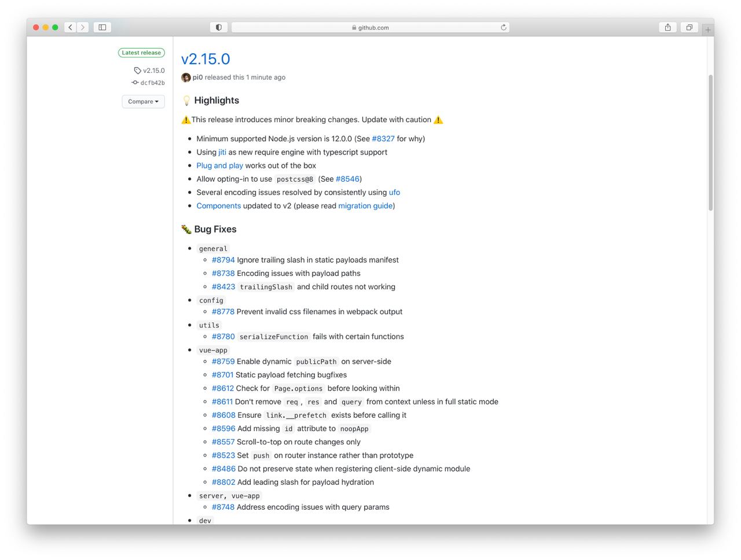
Task: Open #8486 preserve state link
Action: pos(223,469)
